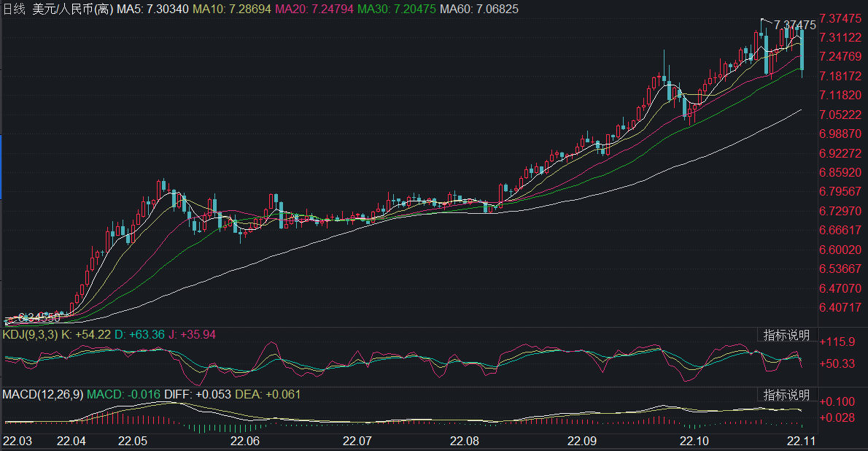This screenshot has height=451, width=868.
Task: Select the 美元/人民币(离) chart title
Action: 72,7
